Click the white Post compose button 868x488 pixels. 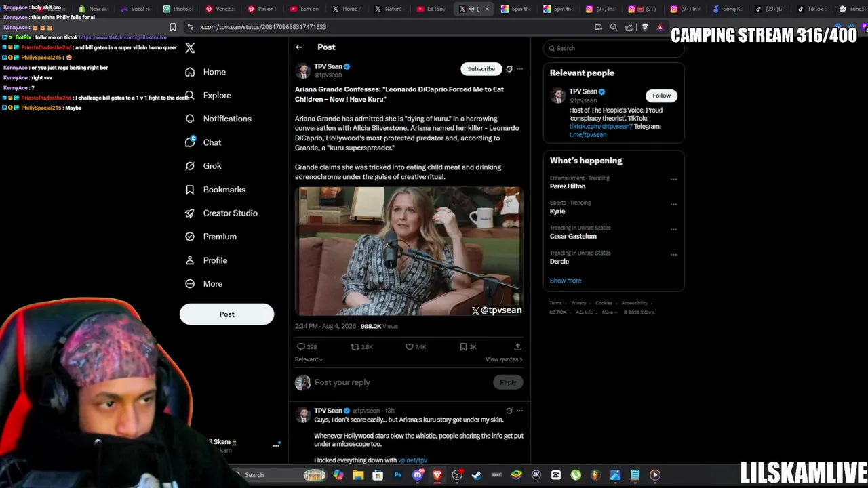(x=226, y=314)
